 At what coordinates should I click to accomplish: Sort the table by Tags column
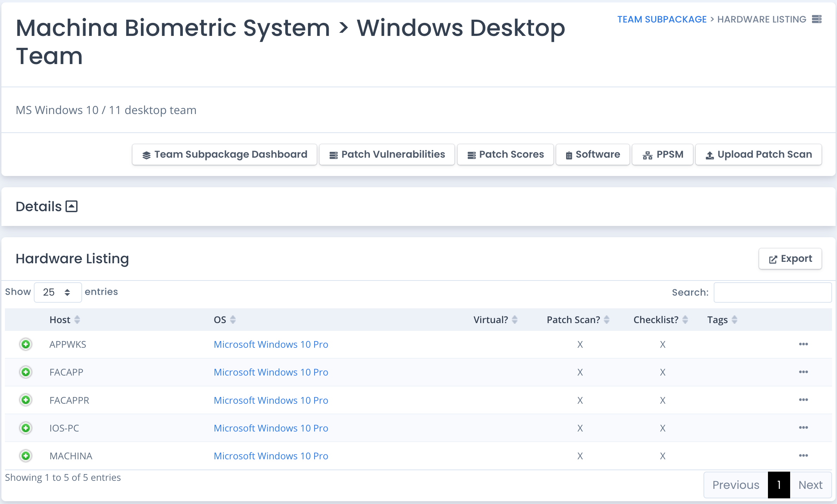click(x=722, y=320)
